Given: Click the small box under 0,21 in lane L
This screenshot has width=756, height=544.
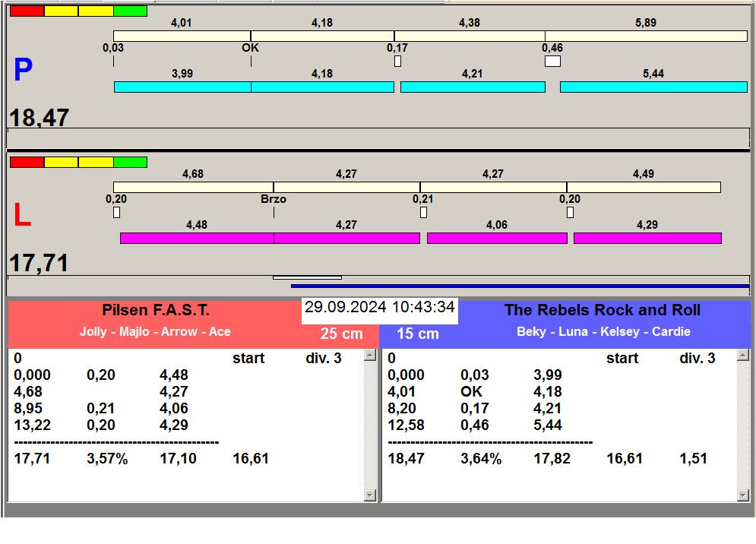Looking at the screenshot, I should point(423,212).
